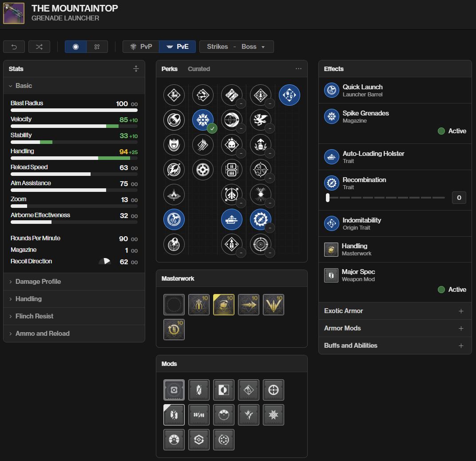Click the Mountaintop weapon thumbnail
This screenshot has width=476, height=461.
coord(14,13)
